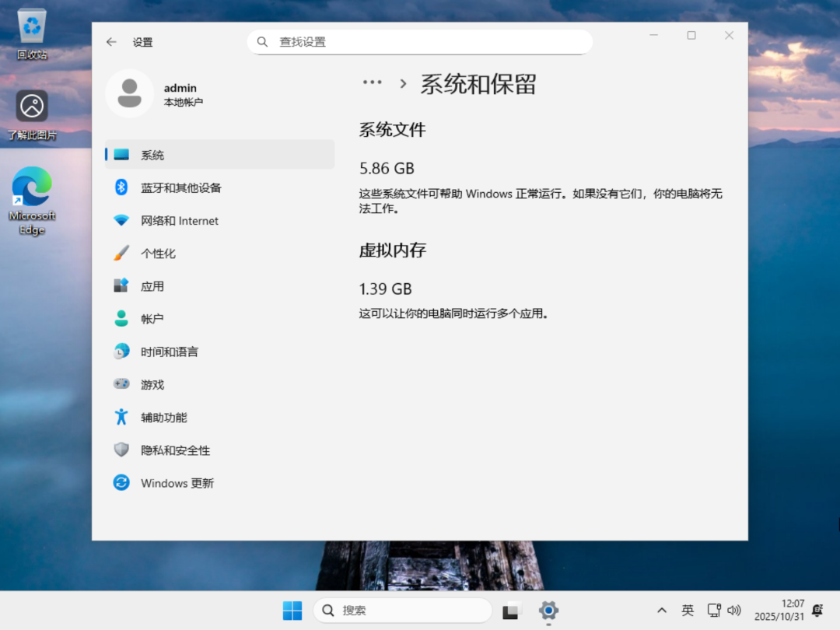This screenshot has height=630, width=840.
Task: Open 网络和 Internet settings category
Action: [x=219, y=220]
